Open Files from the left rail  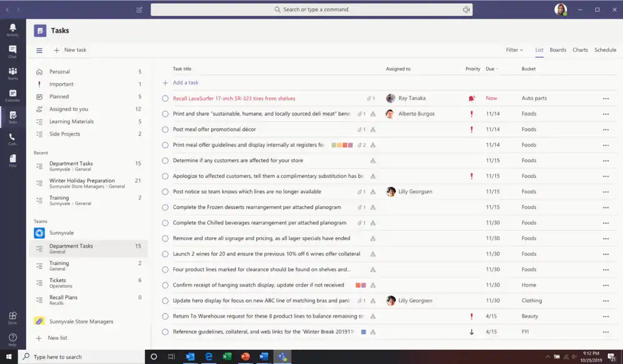pyautogui.click(x=12, y=160)
